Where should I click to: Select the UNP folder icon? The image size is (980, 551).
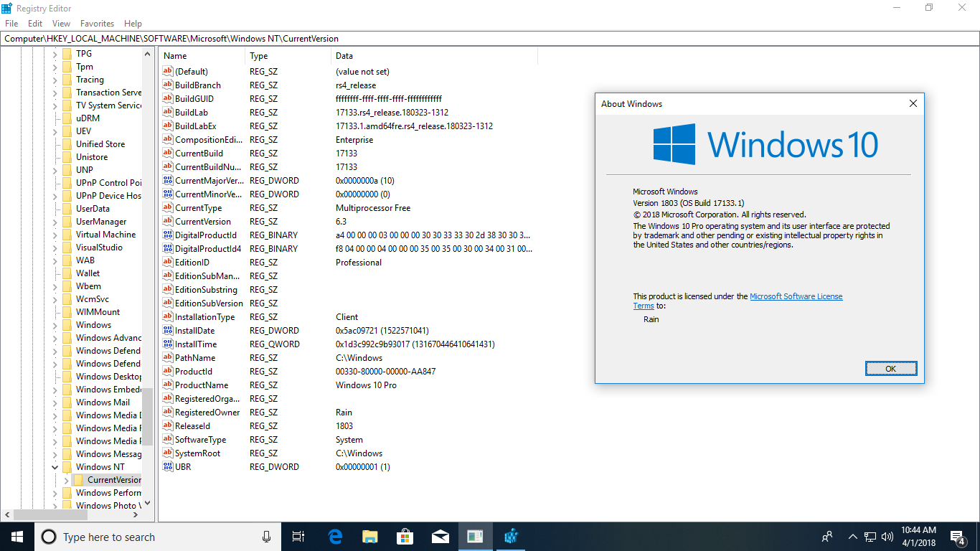pyautogui.click(x=67, y=170)
